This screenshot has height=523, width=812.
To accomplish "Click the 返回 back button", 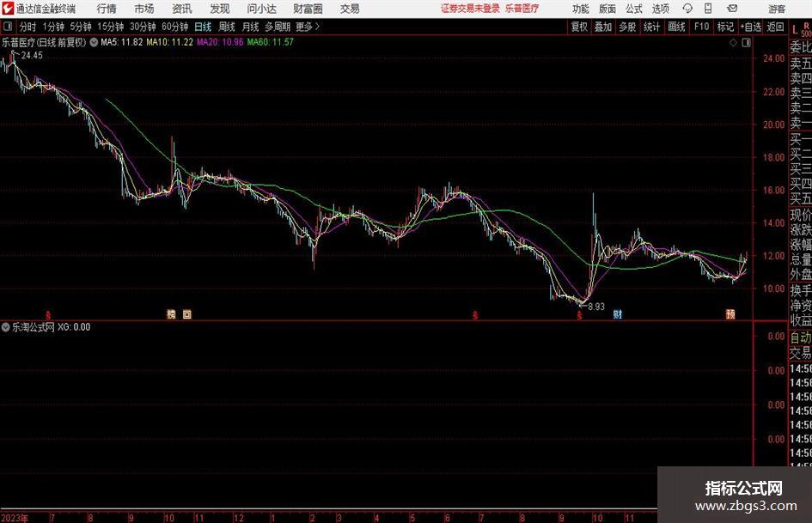I will pyautogui.click(x=775, y=27).
